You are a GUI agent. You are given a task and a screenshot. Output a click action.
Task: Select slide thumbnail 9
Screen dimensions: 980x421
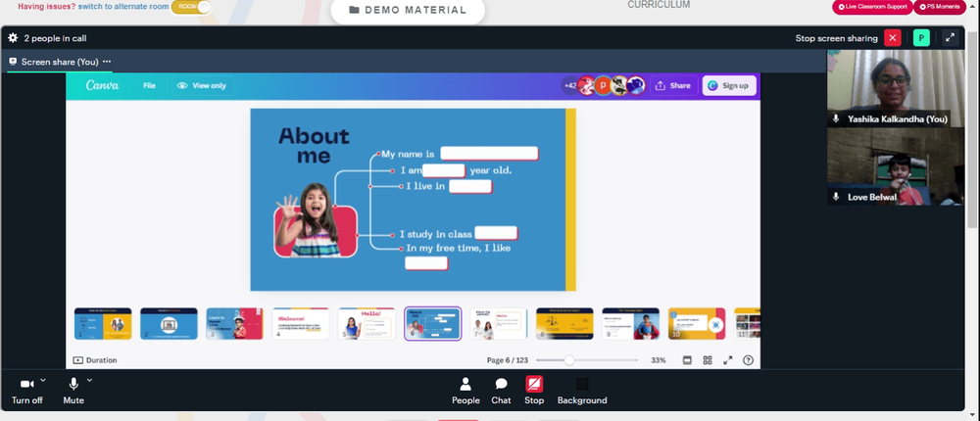click(x=630, y=323)
